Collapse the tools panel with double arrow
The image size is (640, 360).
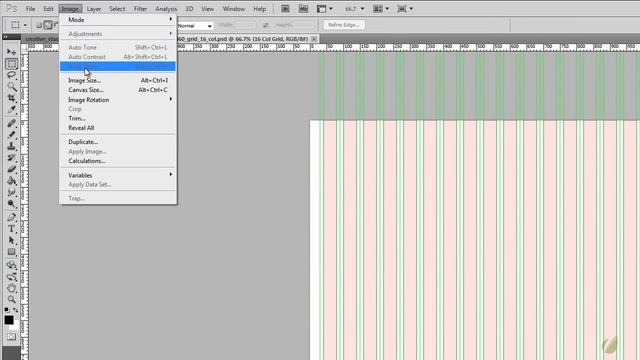tap(5, 37)
